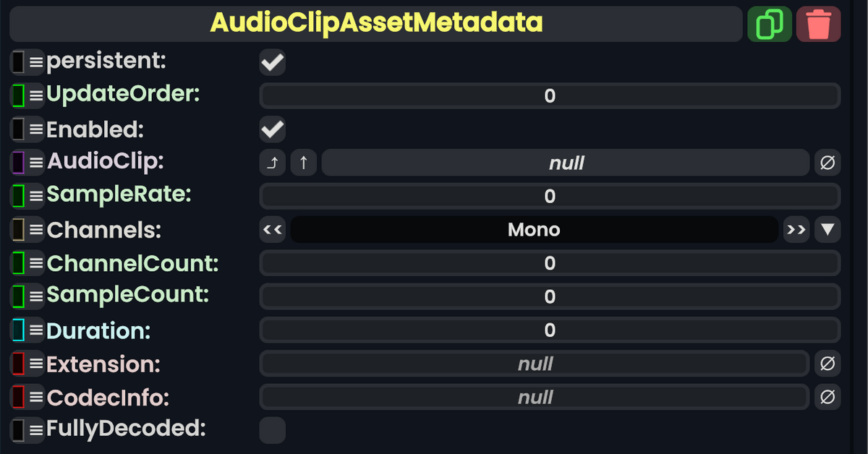Click the green duplicate component icon
868x454 pixels.
769,23
